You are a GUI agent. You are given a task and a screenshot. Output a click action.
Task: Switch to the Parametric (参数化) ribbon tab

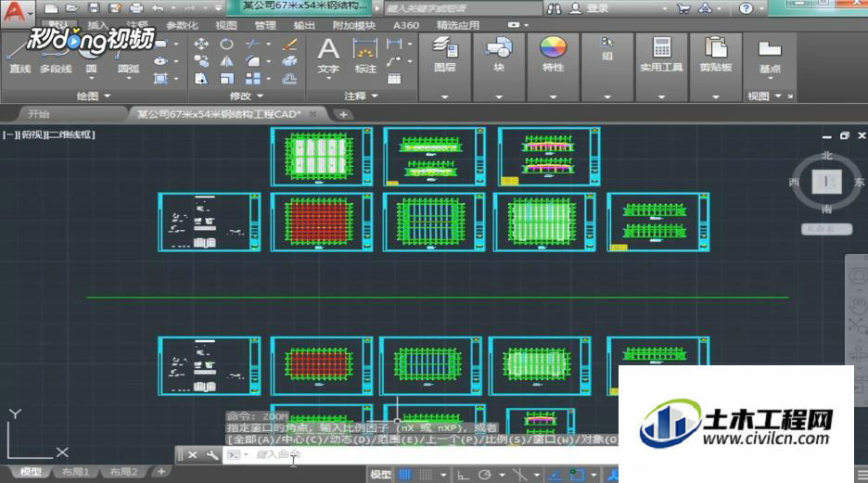182,25
